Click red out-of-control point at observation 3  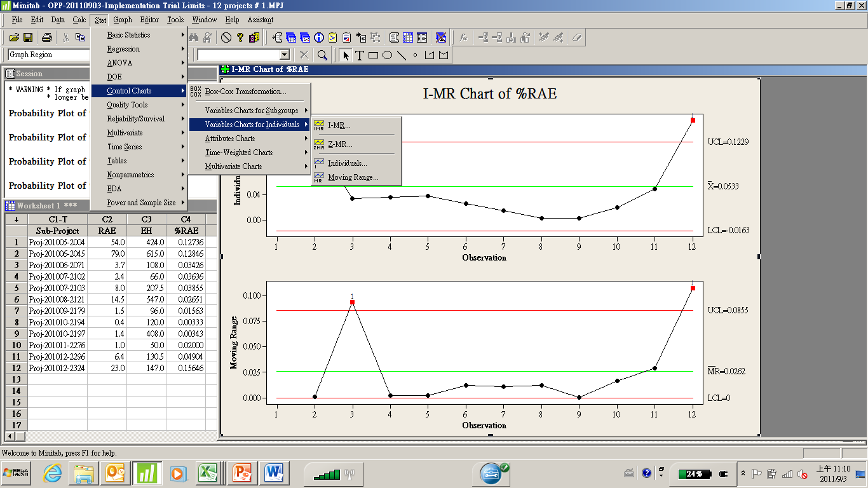(352, 302)
